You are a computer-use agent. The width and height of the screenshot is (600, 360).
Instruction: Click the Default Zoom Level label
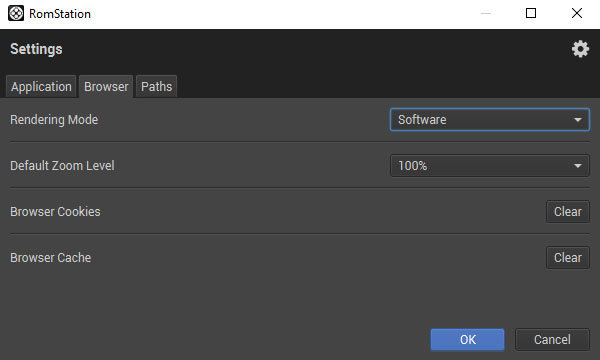coord(62,166)
